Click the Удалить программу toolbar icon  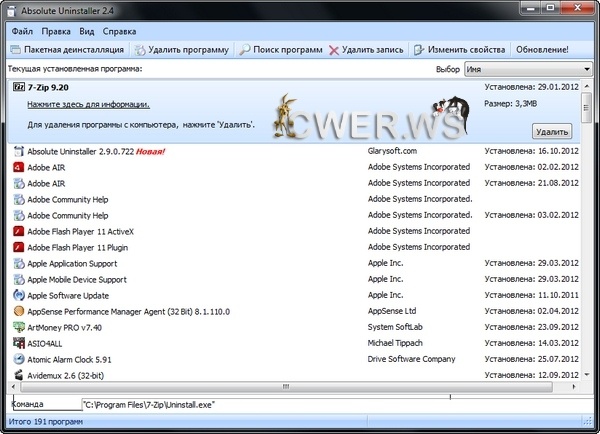coord(142,49)
